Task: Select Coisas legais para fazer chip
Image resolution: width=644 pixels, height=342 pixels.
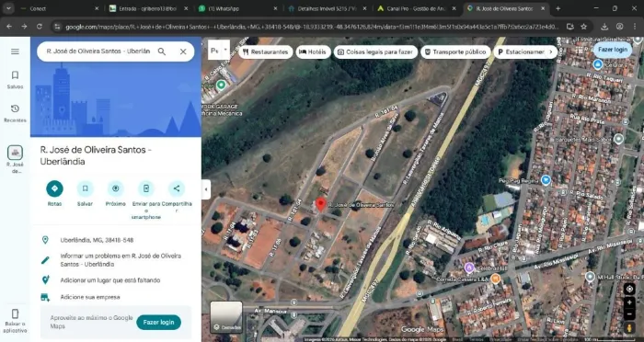Action: tap(375, 52)
